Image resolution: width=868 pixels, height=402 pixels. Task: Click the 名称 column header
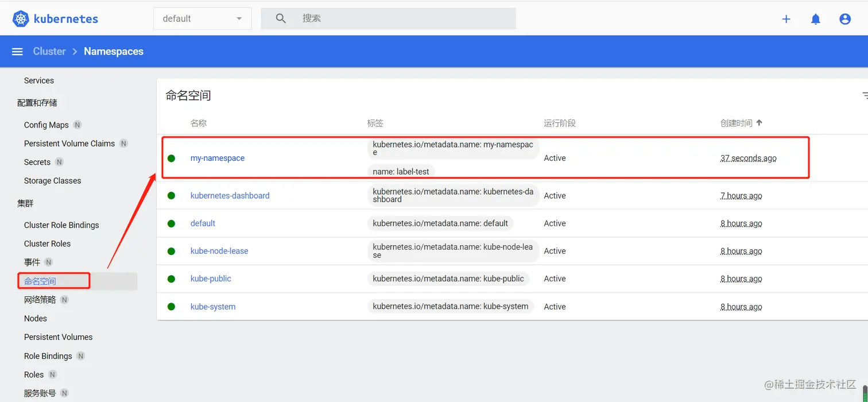[199, 123]
